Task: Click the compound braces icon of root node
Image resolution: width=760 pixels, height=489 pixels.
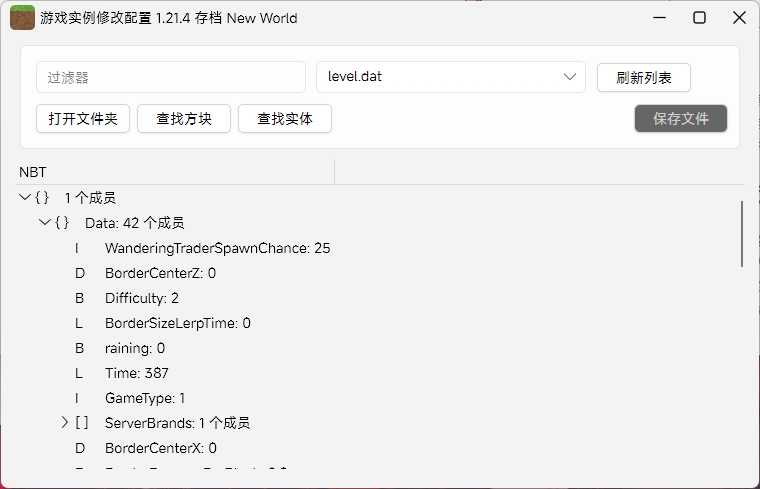Action: coord(42,198)
